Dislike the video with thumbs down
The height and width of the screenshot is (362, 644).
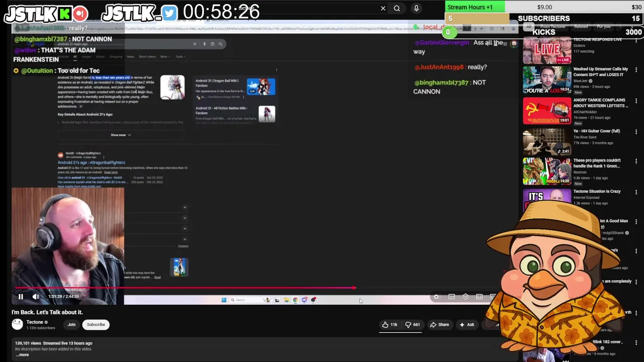click(413, 325)
